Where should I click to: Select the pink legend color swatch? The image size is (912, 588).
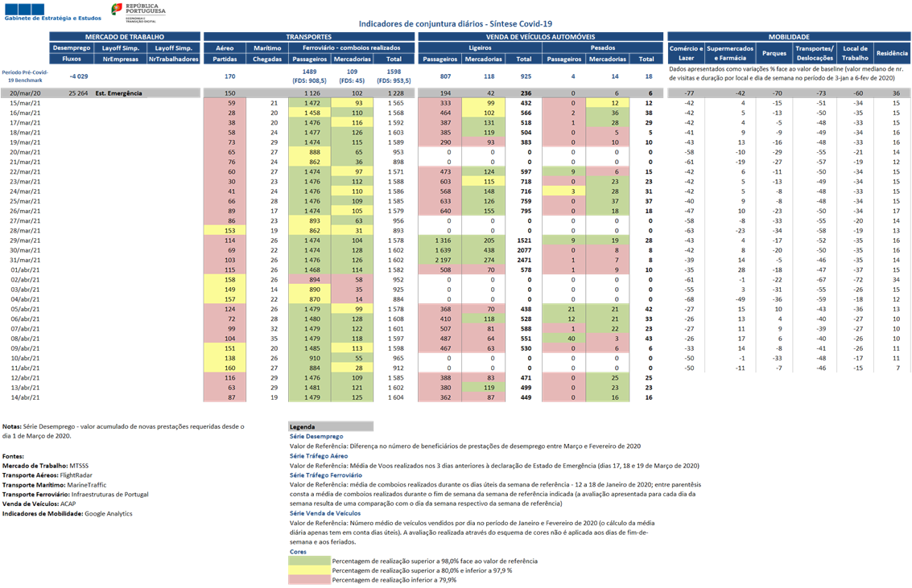(309, 579)
